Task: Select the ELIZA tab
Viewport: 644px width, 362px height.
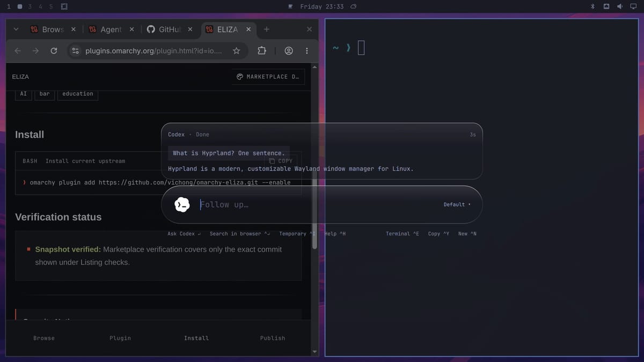Action: [227, 29]
